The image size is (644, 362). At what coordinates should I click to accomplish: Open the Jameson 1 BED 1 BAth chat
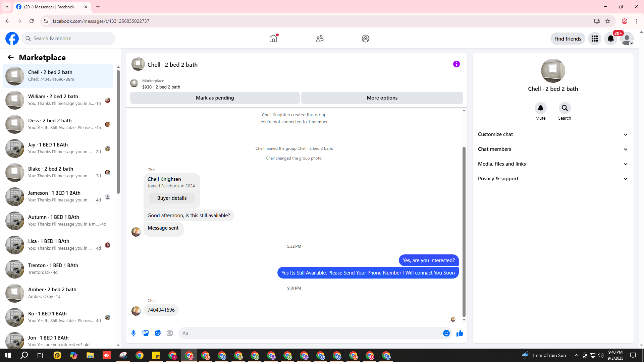58,197
